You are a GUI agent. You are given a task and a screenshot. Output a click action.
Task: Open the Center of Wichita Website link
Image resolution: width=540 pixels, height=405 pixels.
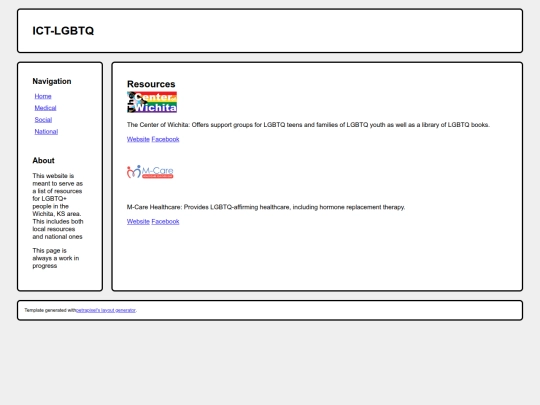[x=138, y=139]
